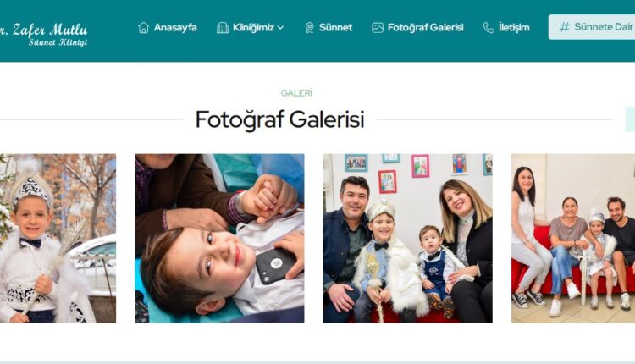This screenshot has height=364, width=635.
Task: Go to the Sünnet menu item
Action: tap(329, 28)
